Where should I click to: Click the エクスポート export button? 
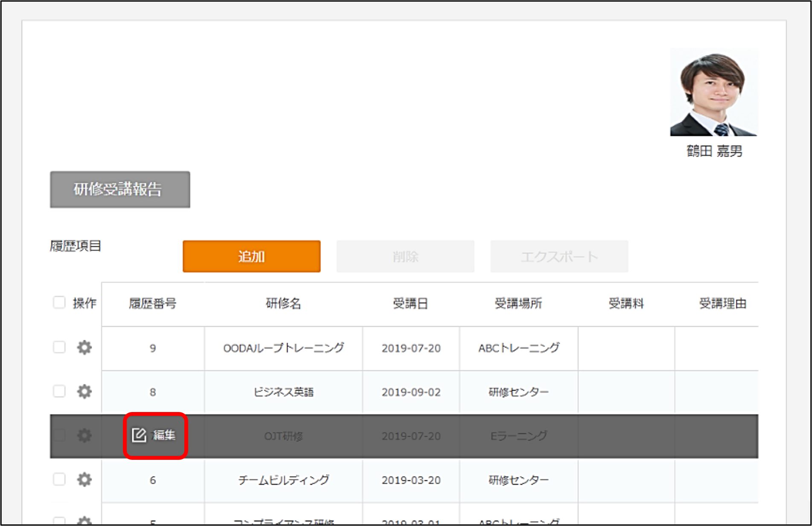559,256
